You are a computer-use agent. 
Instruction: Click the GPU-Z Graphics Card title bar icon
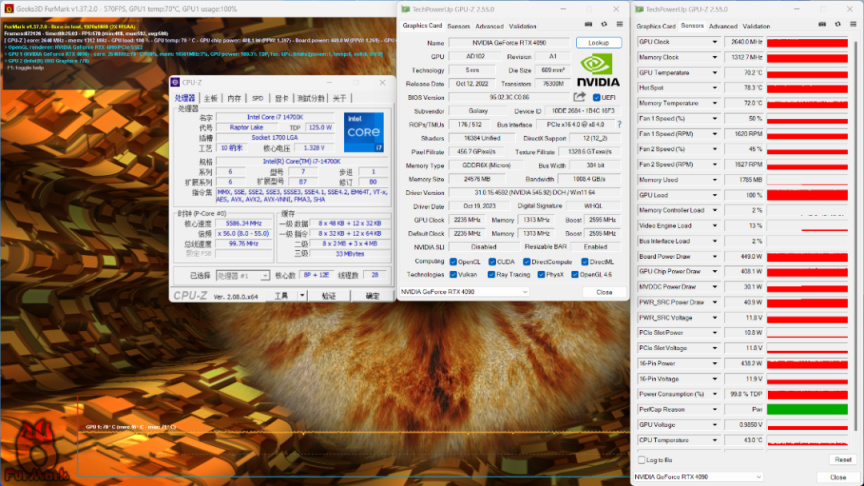pyautogui.click(x=406, y=9)
